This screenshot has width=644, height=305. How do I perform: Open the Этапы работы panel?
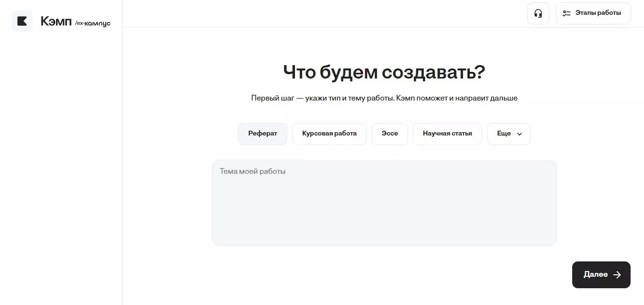[598, 13]
